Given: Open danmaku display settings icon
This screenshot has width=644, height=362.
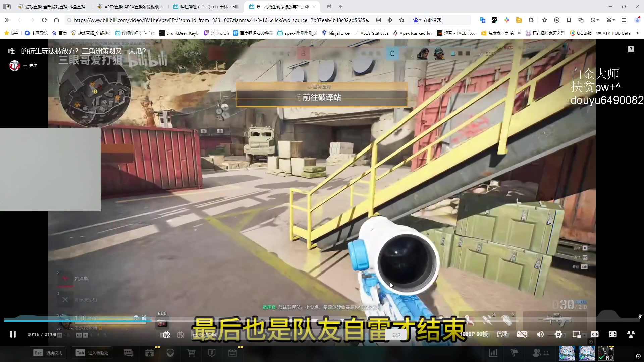Looking at the screenshot, I should pos(180,335).
